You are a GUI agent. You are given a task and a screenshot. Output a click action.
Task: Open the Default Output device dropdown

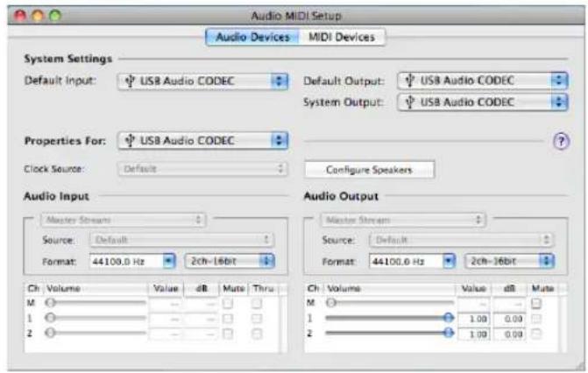(483, 81)
